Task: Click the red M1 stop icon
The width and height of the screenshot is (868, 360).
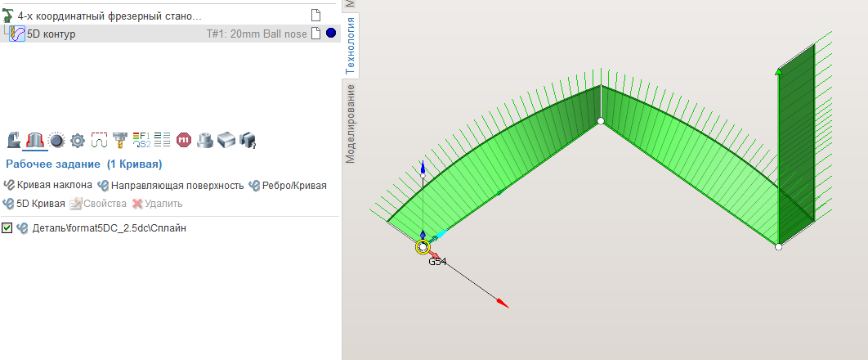Action: pos(184,140)
